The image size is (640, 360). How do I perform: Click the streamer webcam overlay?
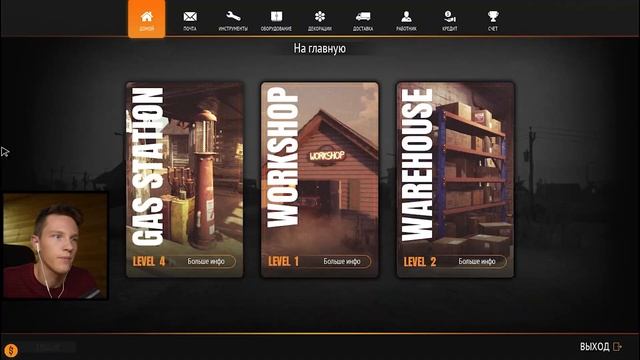click(x=56, y=246)
